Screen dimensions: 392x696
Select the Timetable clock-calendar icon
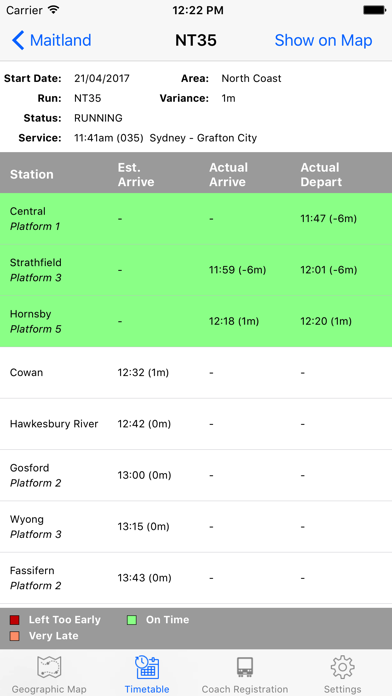pos(147,667)
